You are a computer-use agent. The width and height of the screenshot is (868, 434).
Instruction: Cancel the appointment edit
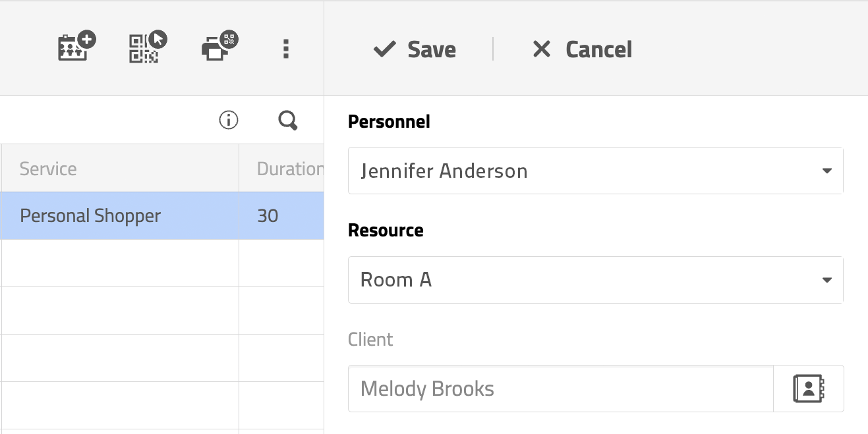pyautogui.click(x=582, y=49)
